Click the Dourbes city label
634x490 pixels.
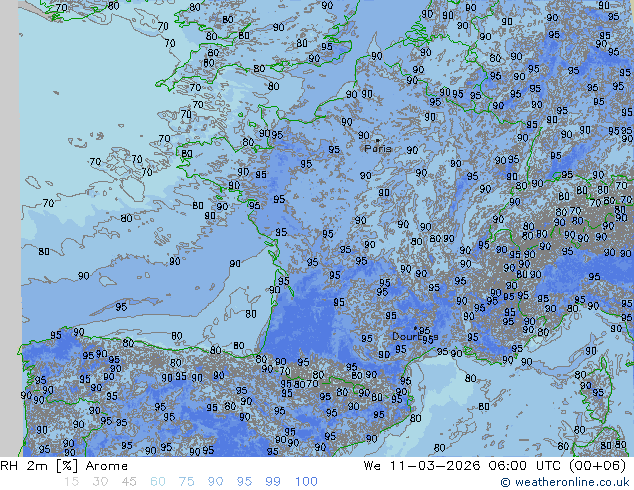(x=415, y=336)
